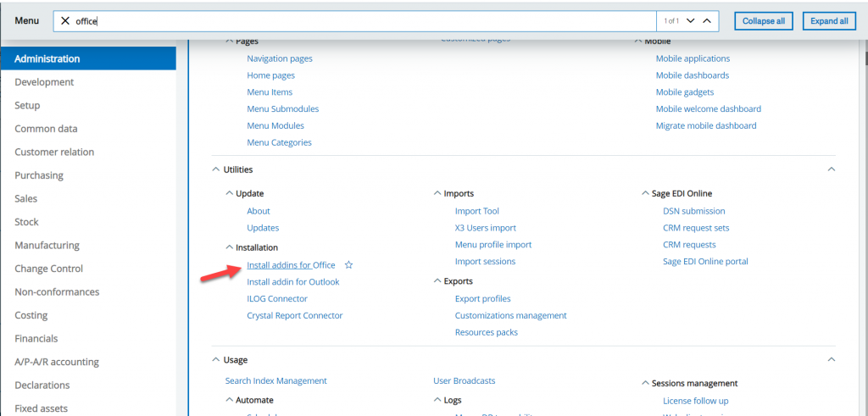Collapse the Sage EDI Online subsection
868x416 pixels.
tap(645, 194)
